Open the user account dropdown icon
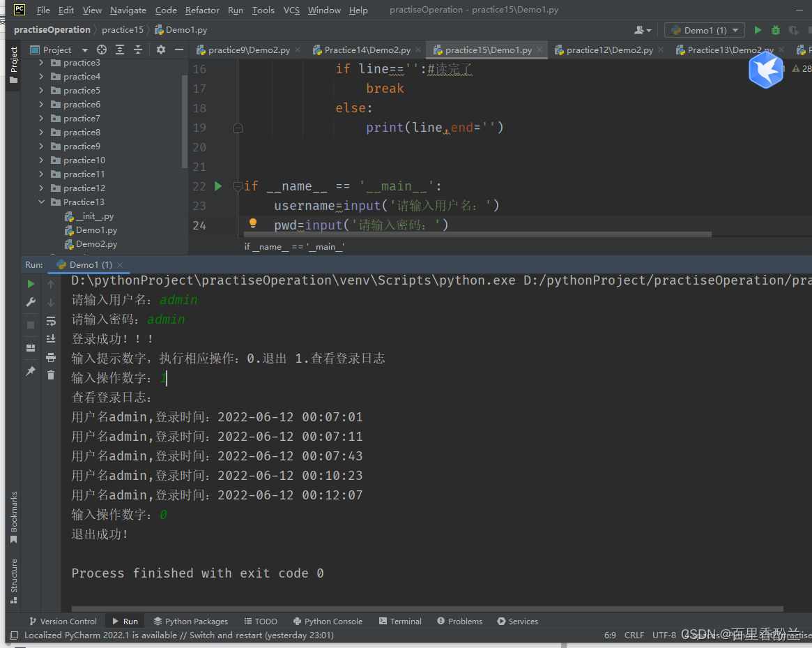The image size is (812, 648). coord(643,30)
